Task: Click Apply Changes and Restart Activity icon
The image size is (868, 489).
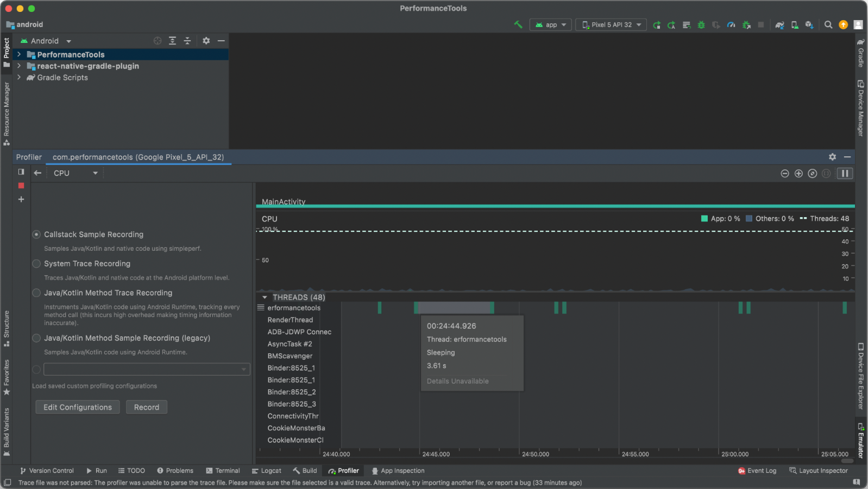Action: click(x=671, y=25)
